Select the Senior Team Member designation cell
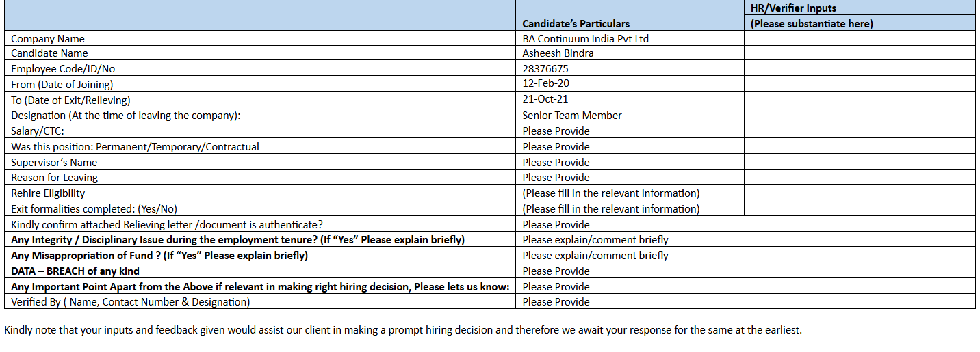 coord(572,116)
